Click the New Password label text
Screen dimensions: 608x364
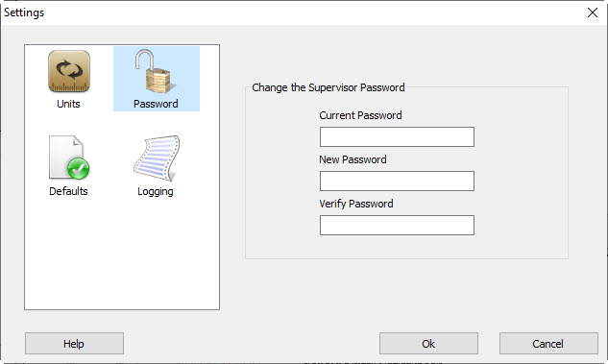(x=353, y=159)
